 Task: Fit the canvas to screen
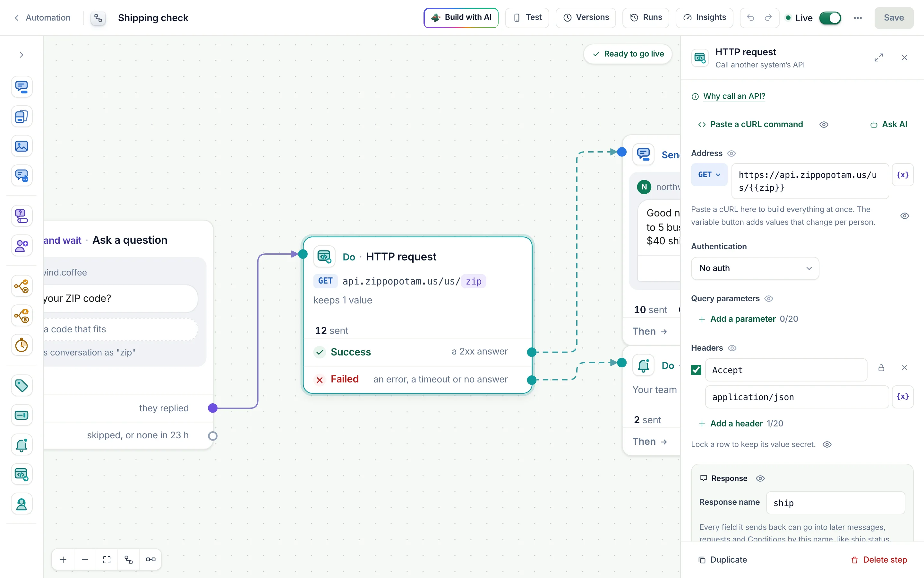point(107,560)
